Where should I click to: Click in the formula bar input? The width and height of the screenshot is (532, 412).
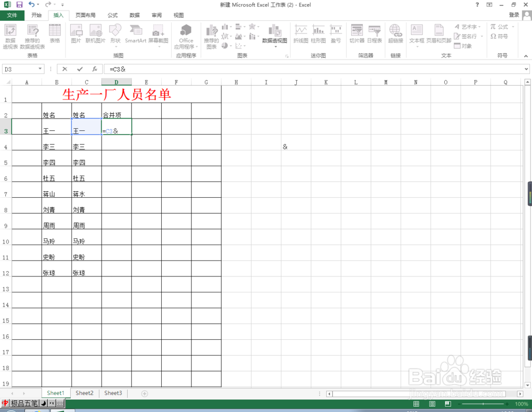(x=314, y=69)
